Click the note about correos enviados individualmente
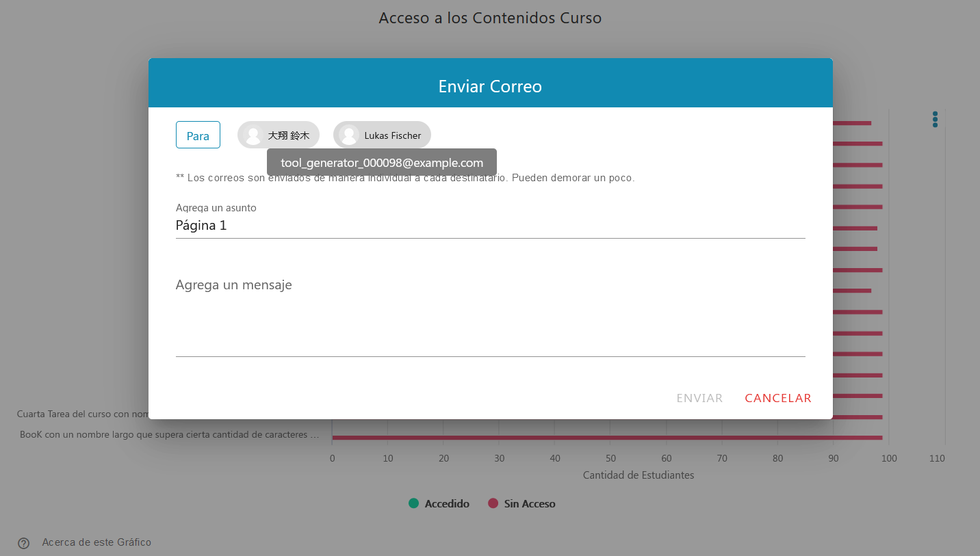Screen dimensions: 980x556 click(x=405, y=178)
